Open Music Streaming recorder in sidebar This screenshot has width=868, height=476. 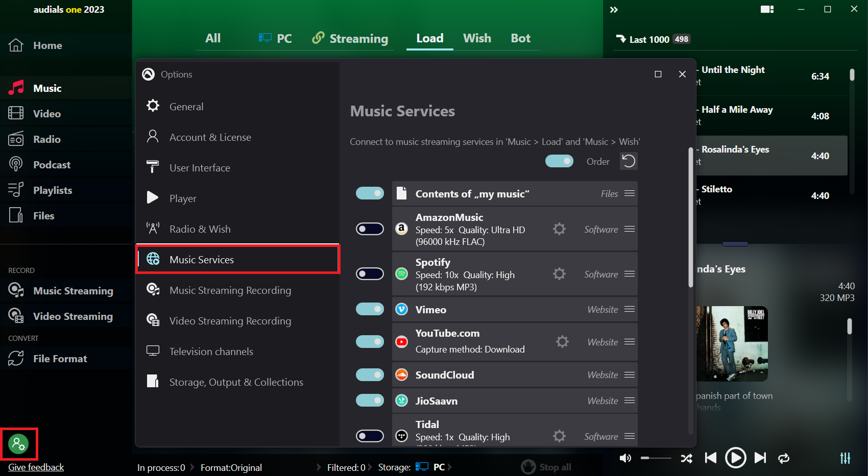coord(61,291)
